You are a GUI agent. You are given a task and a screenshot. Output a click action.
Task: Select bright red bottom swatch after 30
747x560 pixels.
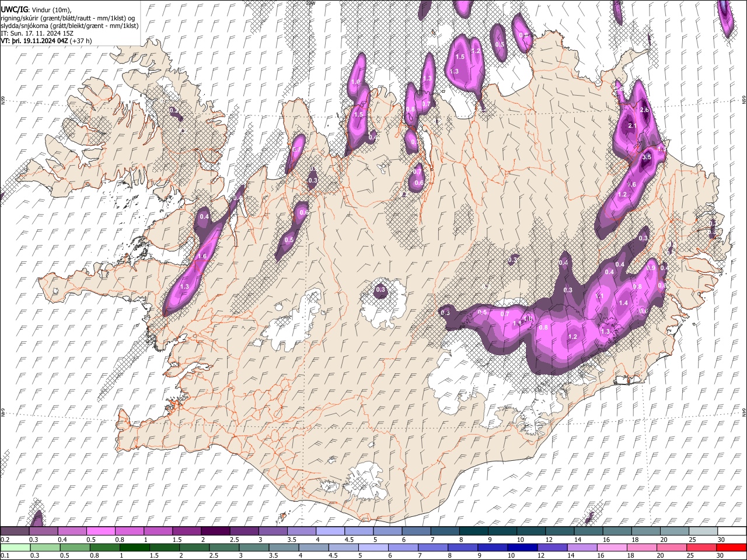point(732,547)
